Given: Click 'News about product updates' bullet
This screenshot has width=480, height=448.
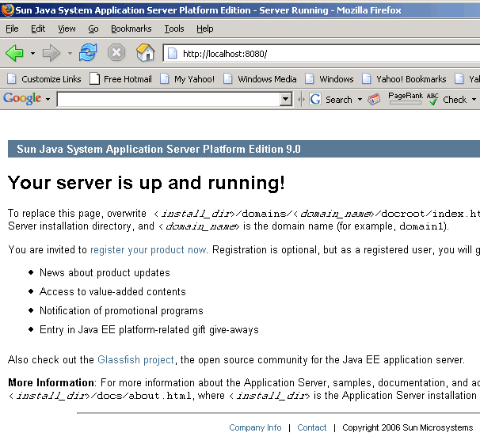Looking at the screenshot, I should [105, 272].
